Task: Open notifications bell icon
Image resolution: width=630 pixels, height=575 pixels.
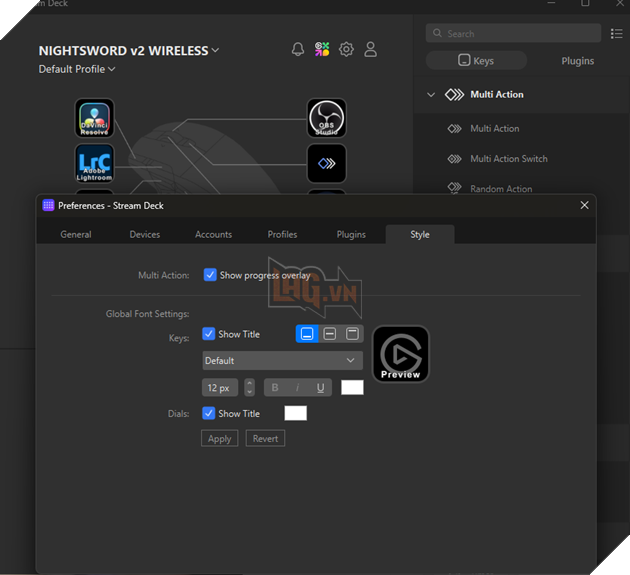Action: tap(298, 49)
